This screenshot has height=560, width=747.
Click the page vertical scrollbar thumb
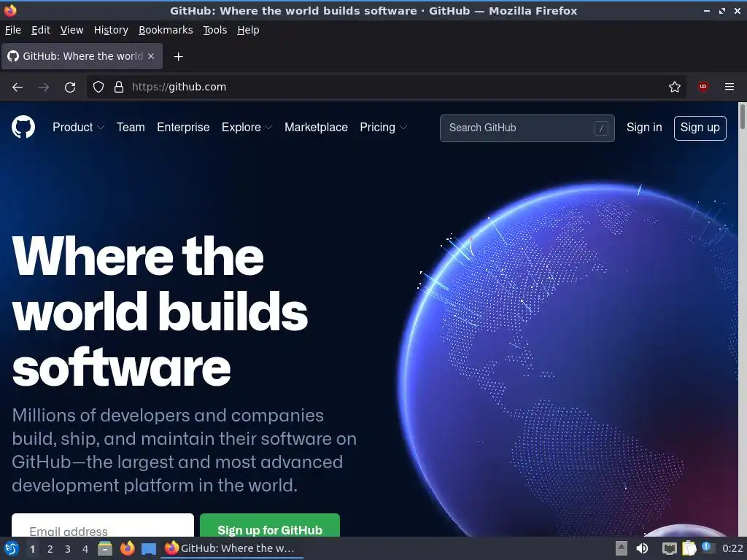[742, 116]
